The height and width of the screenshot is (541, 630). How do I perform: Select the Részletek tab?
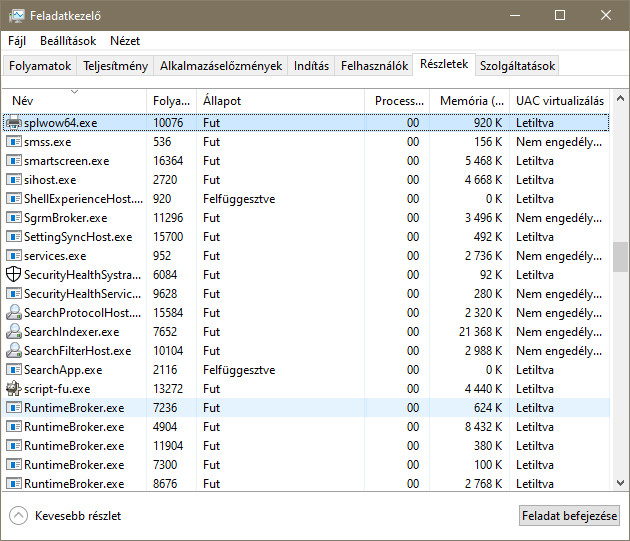tap(444, 64)
